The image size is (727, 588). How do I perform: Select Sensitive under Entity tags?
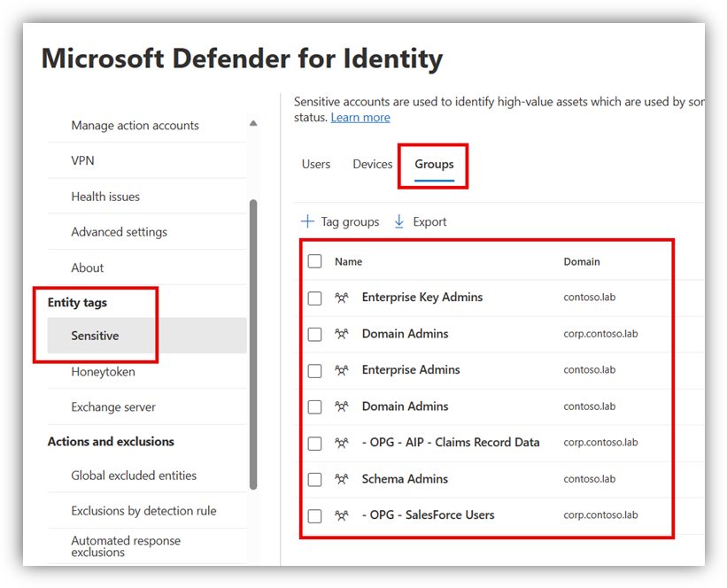tap(147, 336)
